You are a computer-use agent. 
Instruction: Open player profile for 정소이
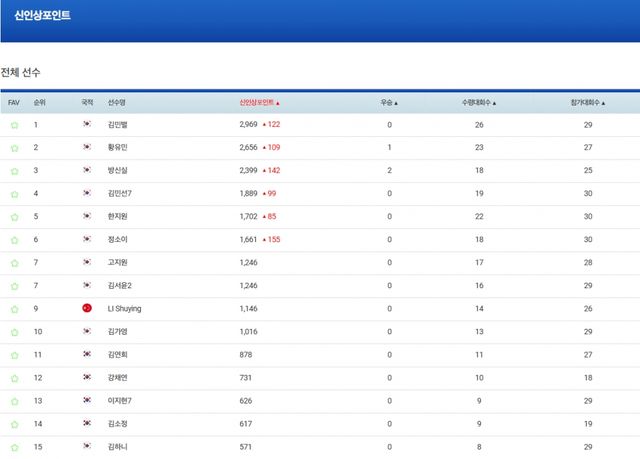[117, 240]
